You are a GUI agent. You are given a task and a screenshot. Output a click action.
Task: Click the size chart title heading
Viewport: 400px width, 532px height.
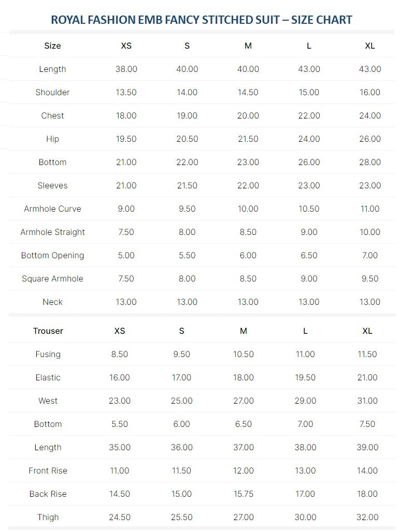coord(202,20)
